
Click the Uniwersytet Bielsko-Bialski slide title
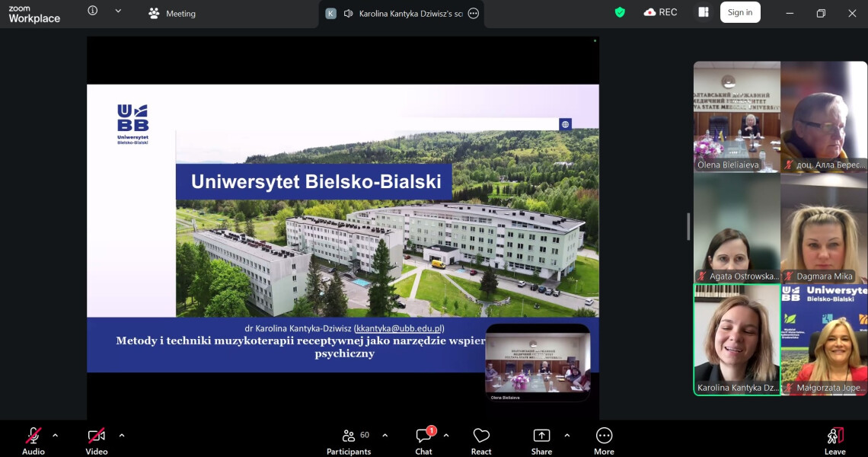[316, 181]
